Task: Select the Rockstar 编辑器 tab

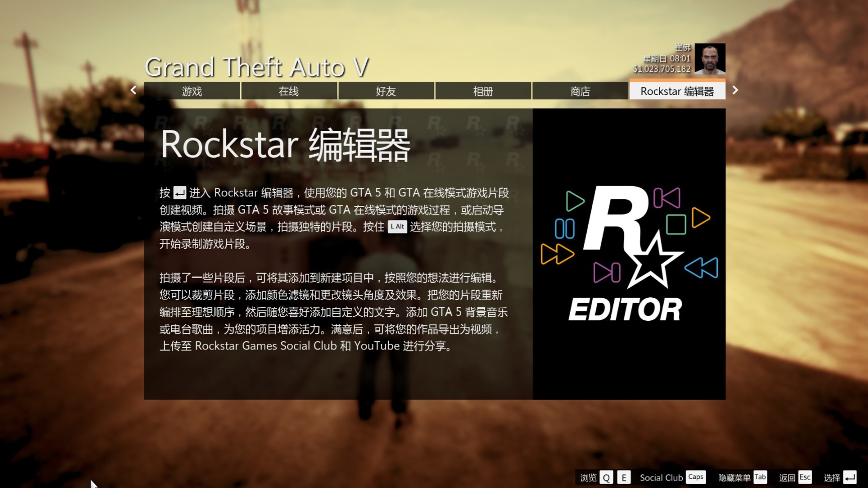Action: [677, 90]
